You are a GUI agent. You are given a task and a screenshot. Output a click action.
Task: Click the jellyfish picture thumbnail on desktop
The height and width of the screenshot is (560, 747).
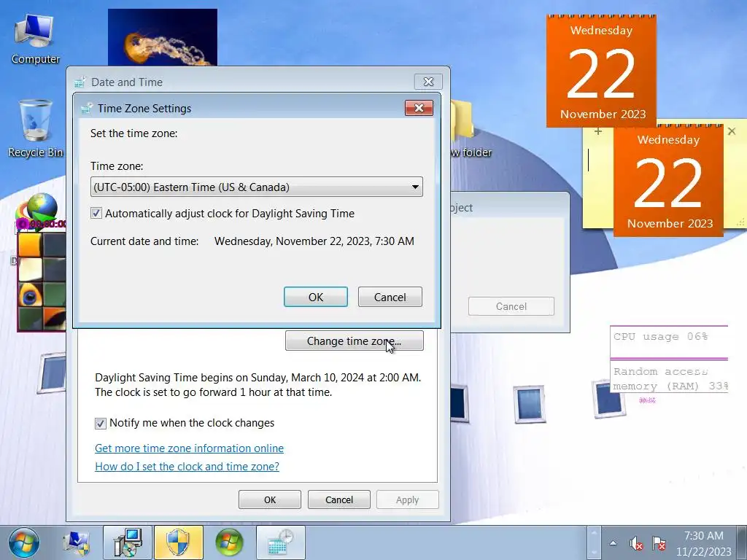point(163,37)
